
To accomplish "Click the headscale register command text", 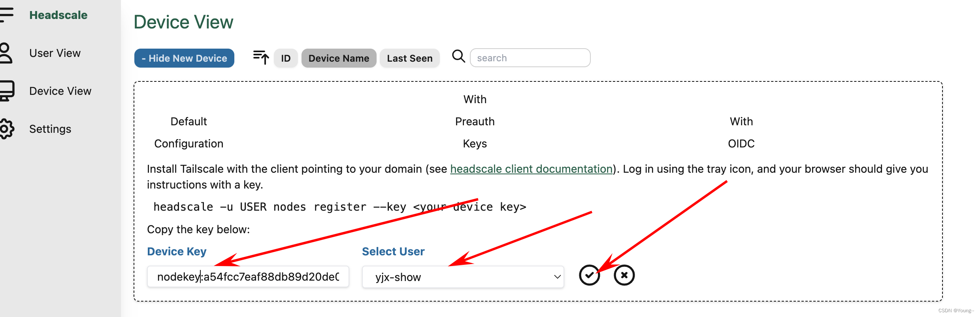I will coord(340,207).
